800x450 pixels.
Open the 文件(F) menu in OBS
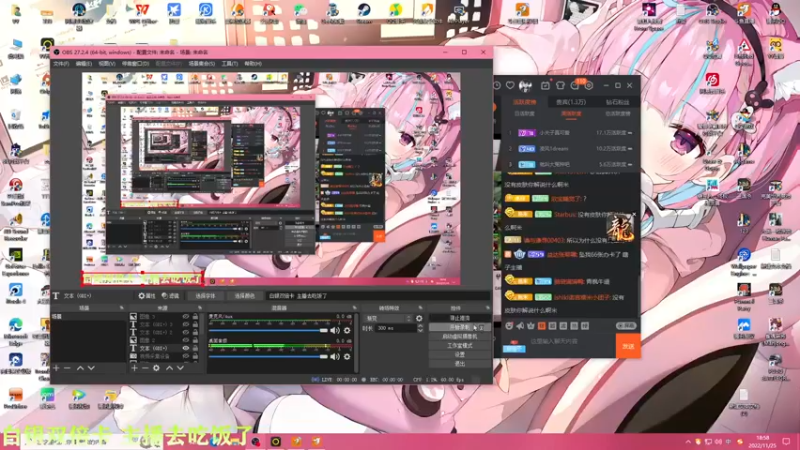61,64
